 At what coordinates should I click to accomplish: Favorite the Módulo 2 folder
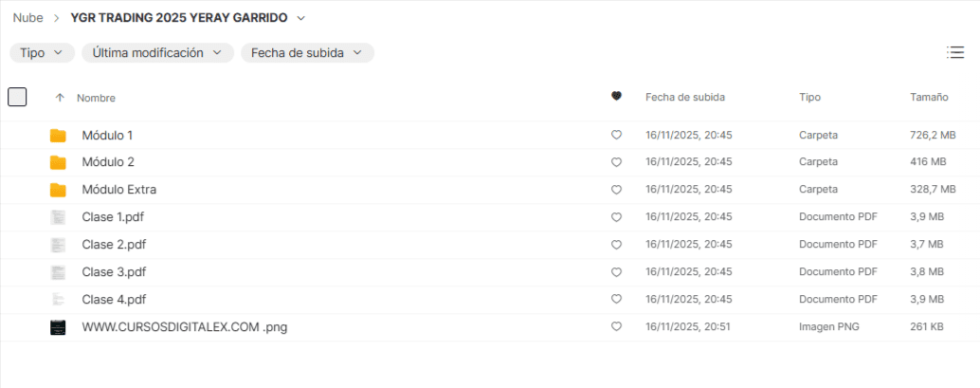click(616, 162)
